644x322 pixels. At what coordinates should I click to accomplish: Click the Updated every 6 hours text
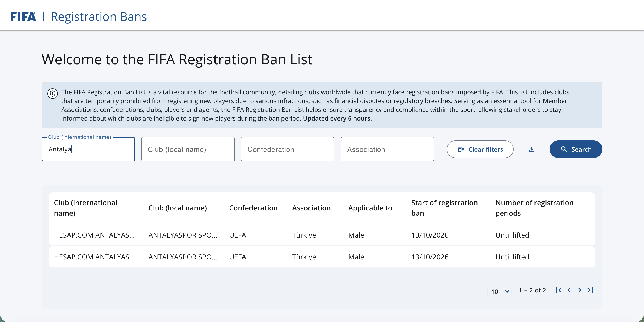click(337, 118)
